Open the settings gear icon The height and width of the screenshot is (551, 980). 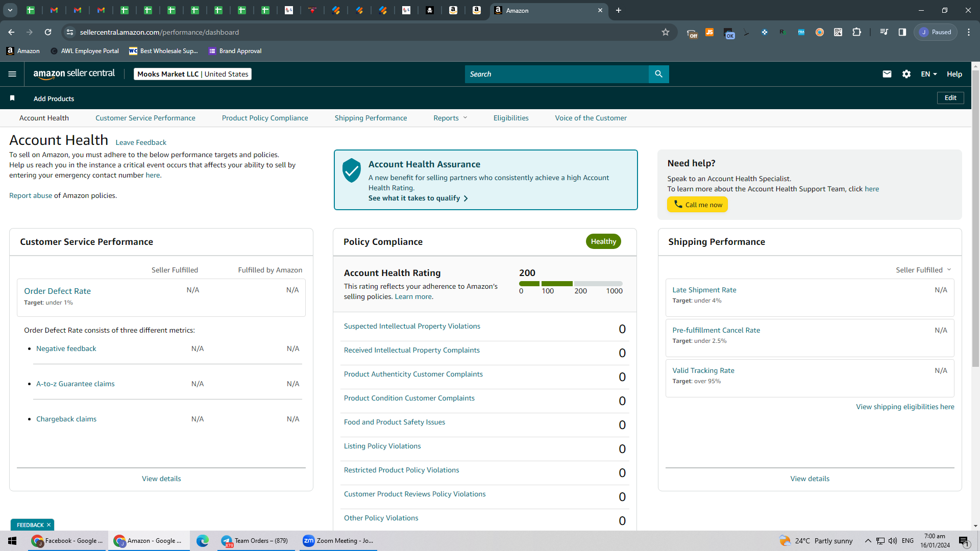pyautogui.click(x=906, y=74)
